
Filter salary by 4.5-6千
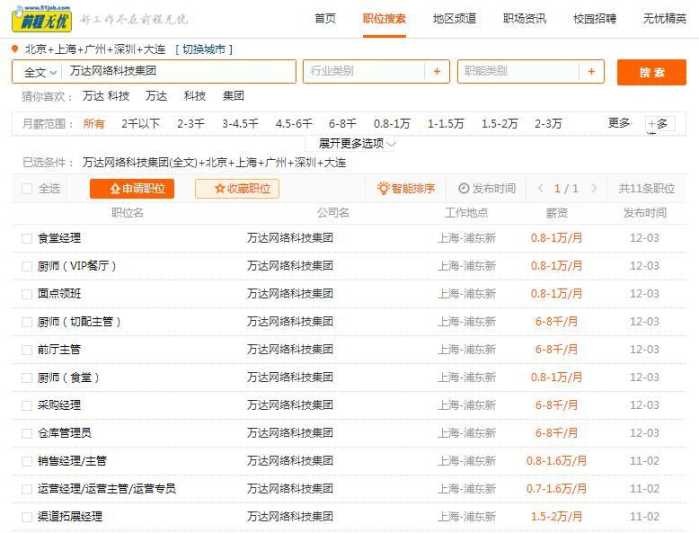[293, 123]
